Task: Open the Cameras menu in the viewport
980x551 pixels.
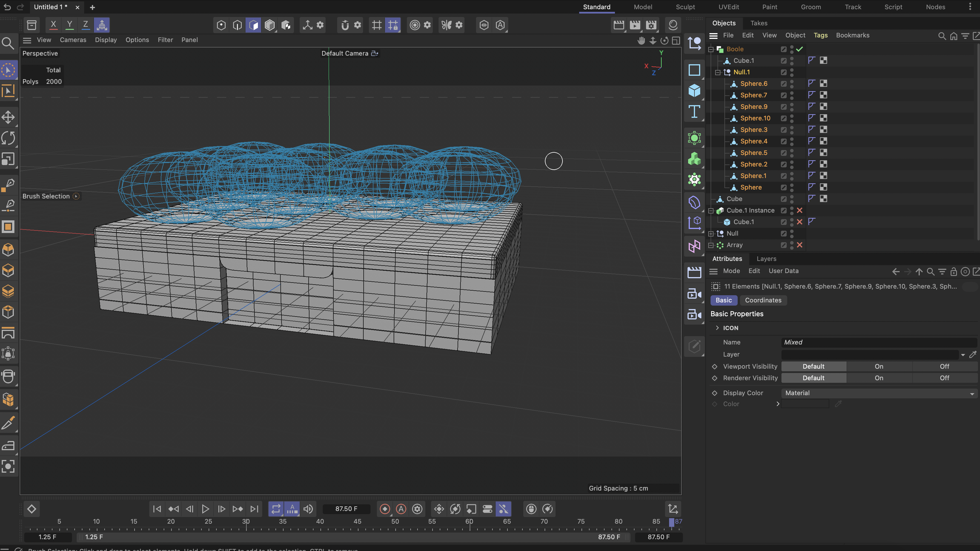Action: pyautogui.click(x=73, y=39)
